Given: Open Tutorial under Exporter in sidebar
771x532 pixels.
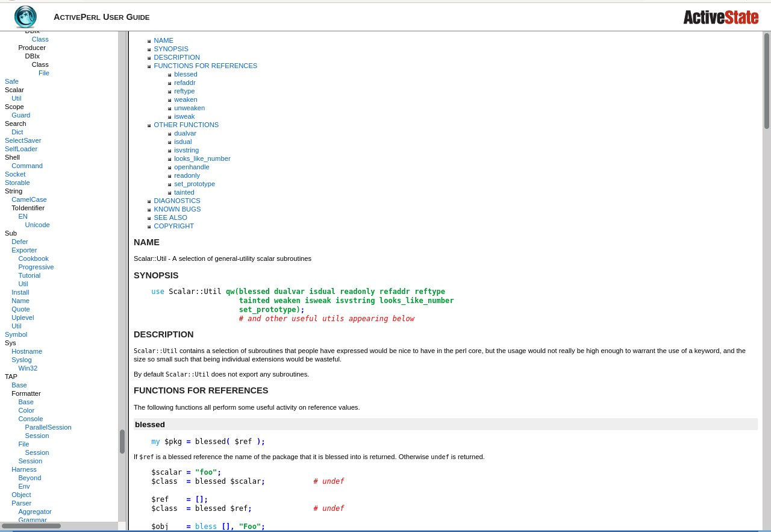Looking at the screenshot, I should point(29,275).
